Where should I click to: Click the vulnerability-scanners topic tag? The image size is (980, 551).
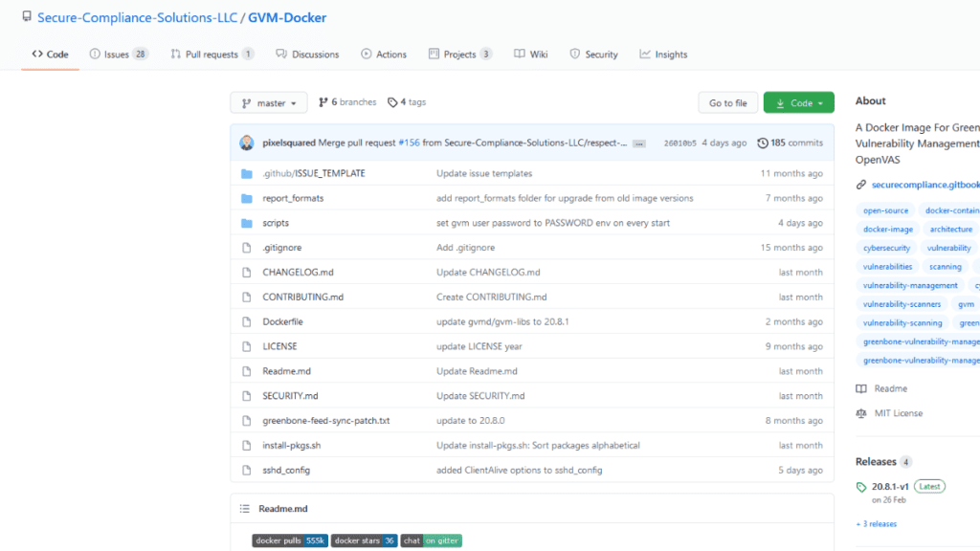(x=902, y=304)
